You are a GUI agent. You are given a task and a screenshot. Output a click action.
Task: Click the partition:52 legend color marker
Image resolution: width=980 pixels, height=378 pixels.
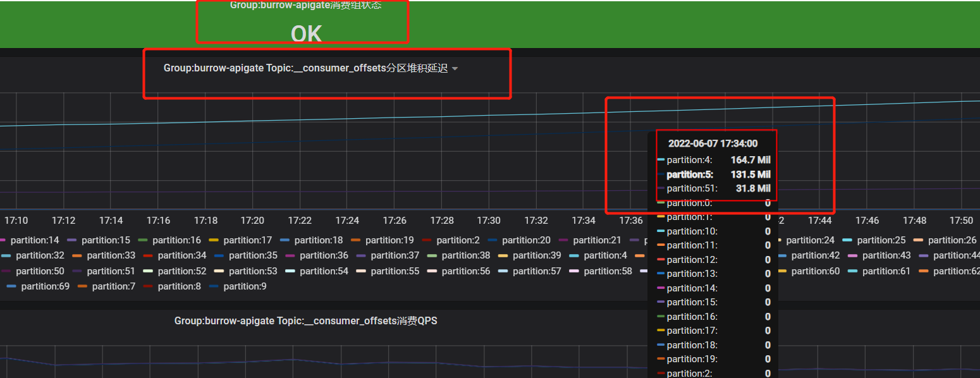click(x=148, y=271)
